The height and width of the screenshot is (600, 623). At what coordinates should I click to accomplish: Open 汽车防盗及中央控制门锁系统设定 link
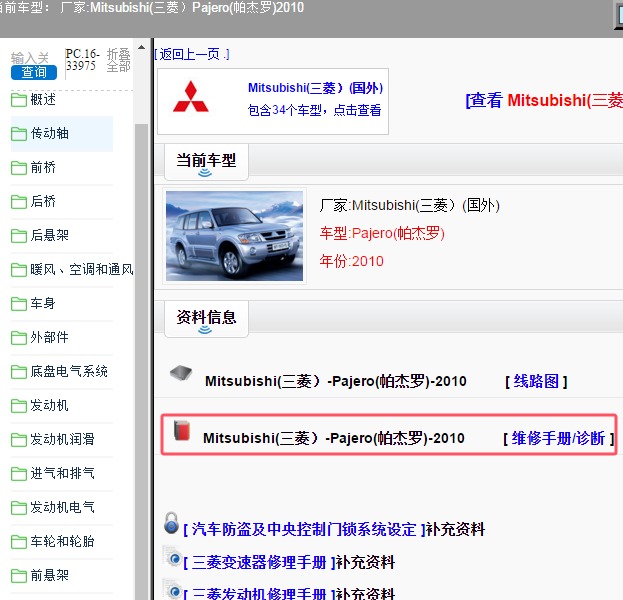(304, 530)
